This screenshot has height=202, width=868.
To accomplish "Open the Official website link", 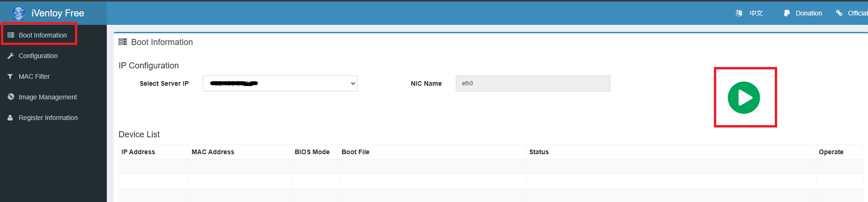I will [x=857, y=13].
